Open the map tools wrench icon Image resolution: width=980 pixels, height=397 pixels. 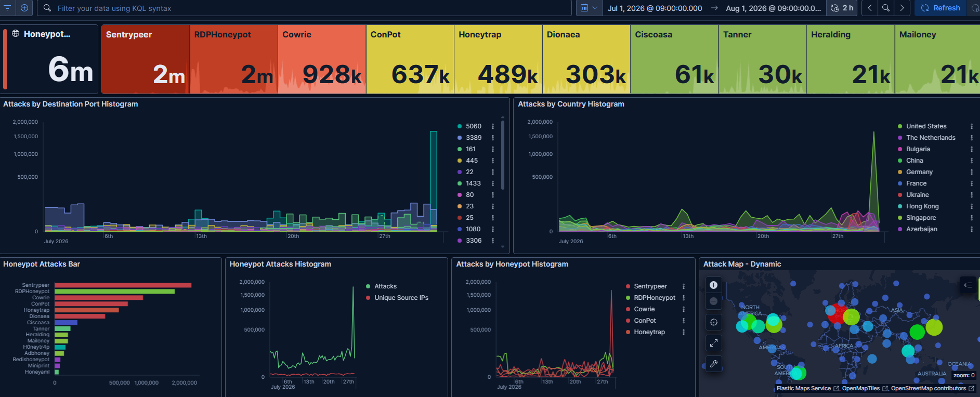point(714,364)
